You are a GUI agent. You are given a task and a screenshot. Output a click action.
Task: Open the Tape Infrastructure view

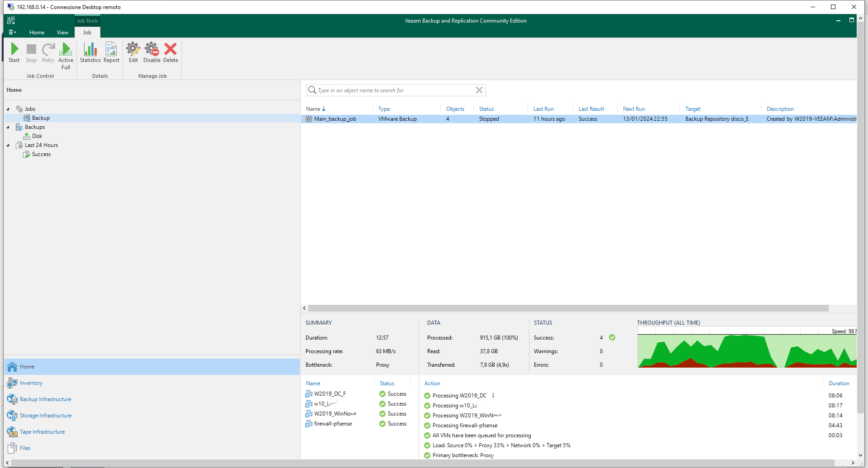click(x=42, y=432)
